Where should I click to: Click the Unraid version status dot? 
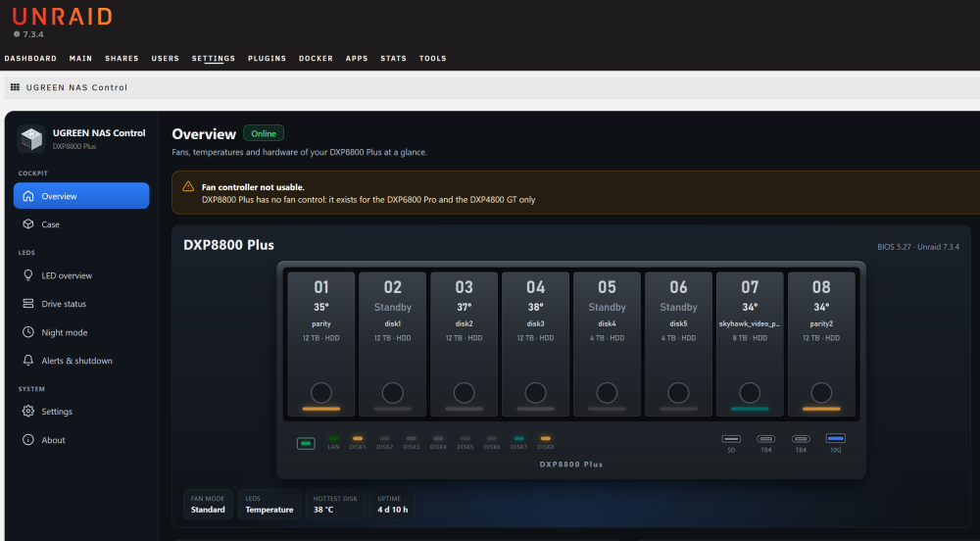17,34
